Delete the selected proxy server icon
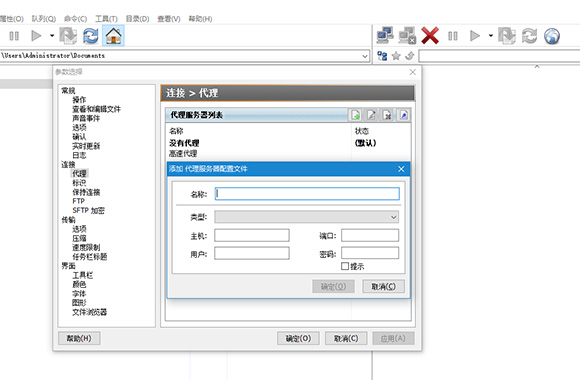 pos(387,115)
